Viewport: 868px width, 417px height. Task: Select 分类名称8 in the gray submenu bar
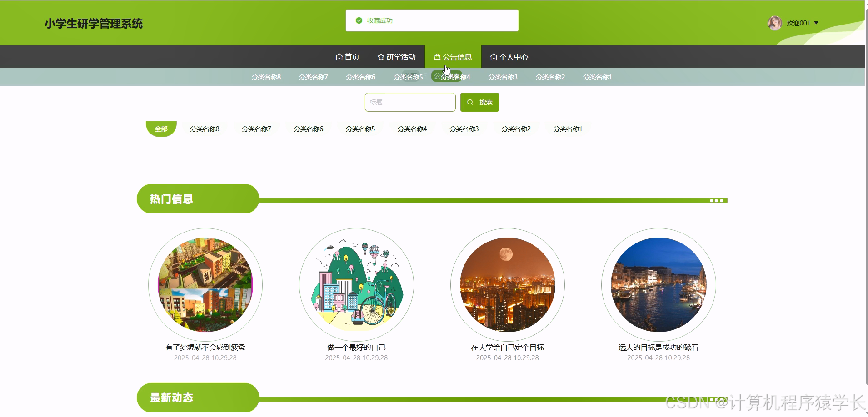(x=266, y=77)
